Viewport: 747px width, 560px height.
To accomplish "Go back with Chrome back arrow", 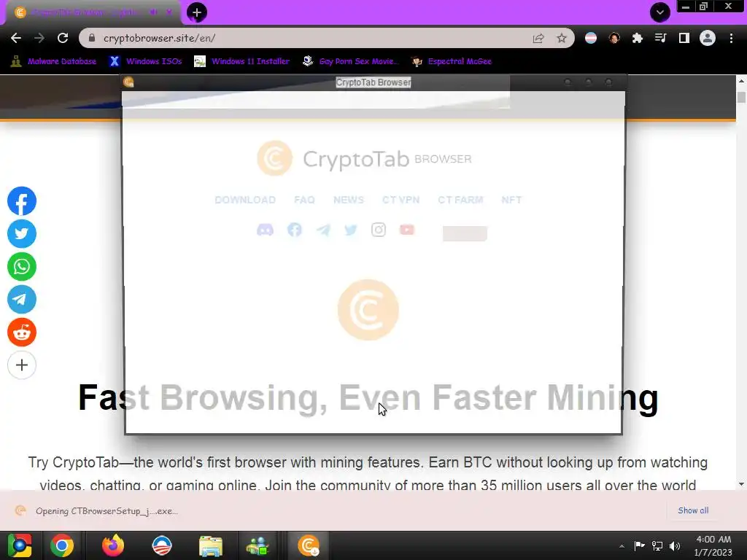I will click(x=16, y=38).
